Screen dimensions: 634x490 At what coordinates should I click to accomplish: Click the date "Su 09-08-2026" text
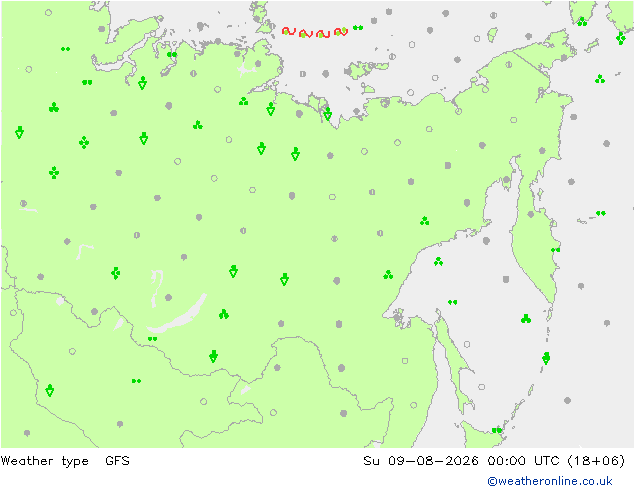(x=421, y=460)
